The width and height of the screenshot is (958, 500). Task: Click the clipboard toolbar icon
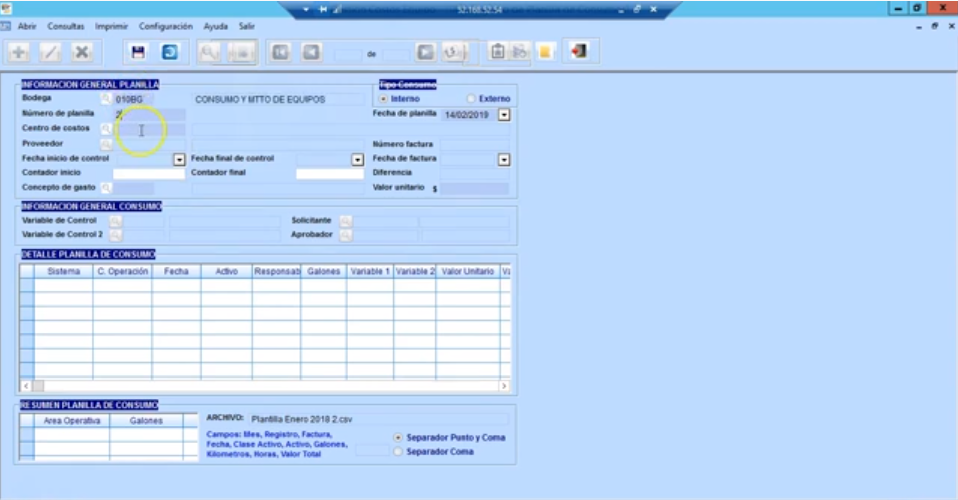point(498,52)
